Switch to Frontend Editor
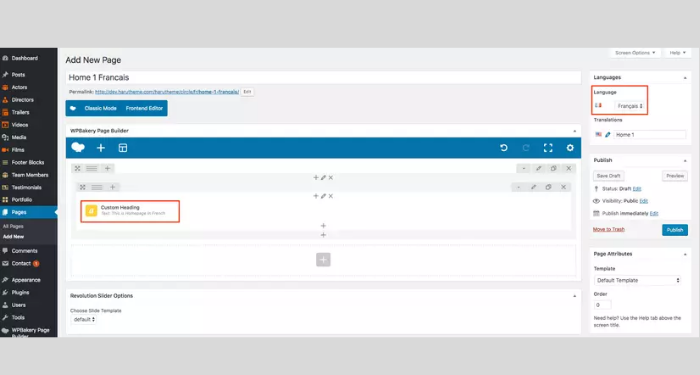The height and width of the screenshot is (375, 700). [144, 108]
